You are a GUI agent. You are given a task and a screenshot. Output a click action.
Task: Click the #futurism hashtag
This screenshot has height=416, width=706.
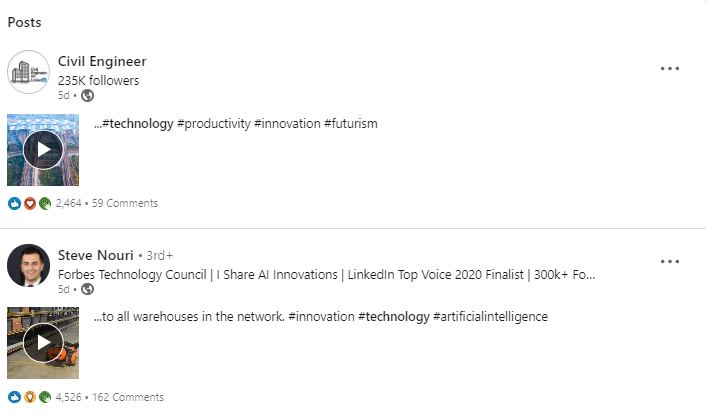pos(351,124)
